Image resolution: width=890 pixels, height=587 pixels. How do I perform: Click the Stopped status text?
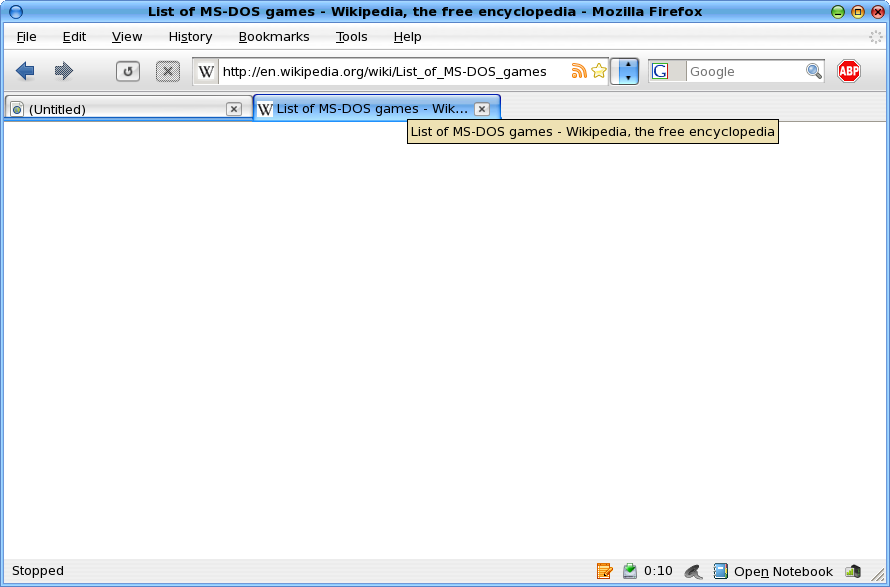[38, 571]
